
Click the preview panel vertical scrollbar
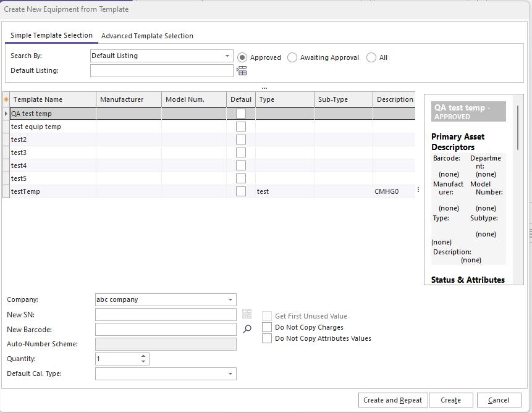pos(518,127)
